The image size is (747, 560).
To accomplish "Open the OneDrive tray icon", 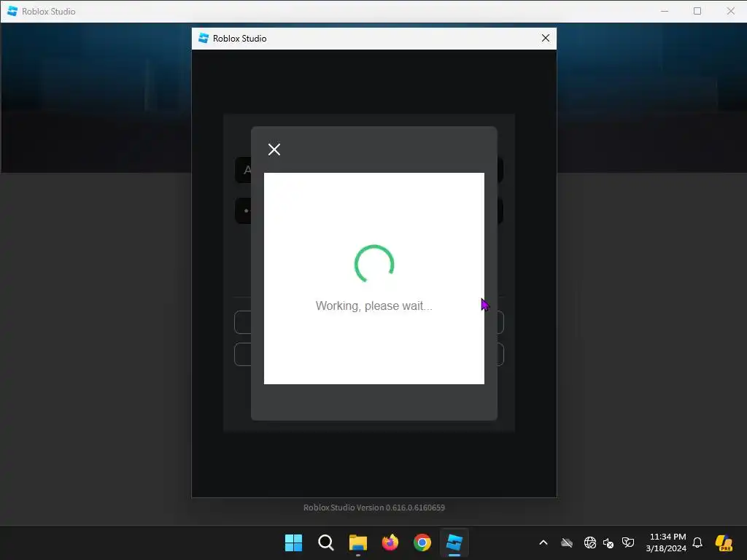I will click(x=566, y=542).
